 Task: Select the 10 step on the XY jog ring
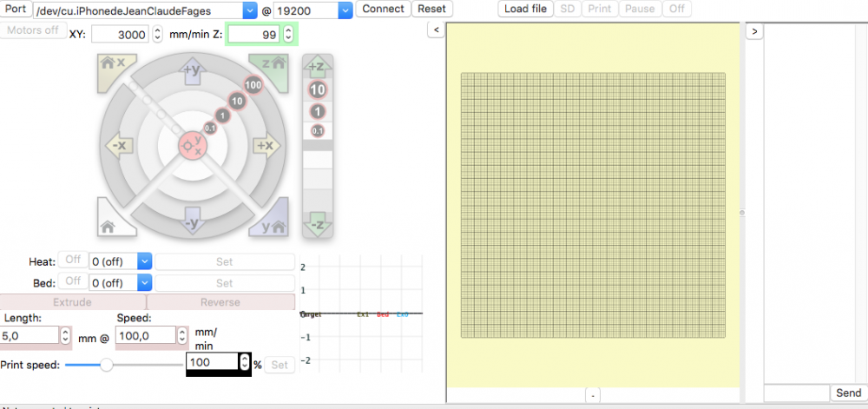coord(237,102)
